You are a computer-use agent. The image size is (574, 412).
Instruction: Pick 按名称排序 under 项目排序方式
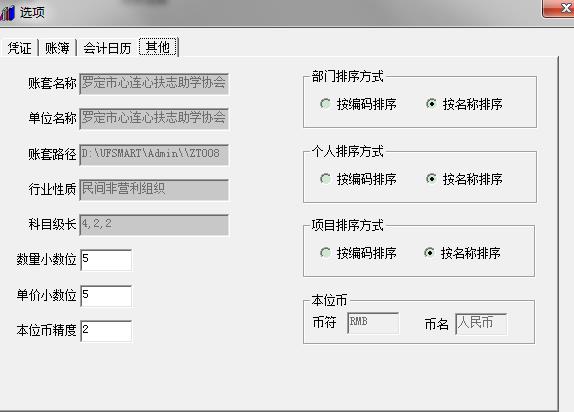click(x=462, y=253)
